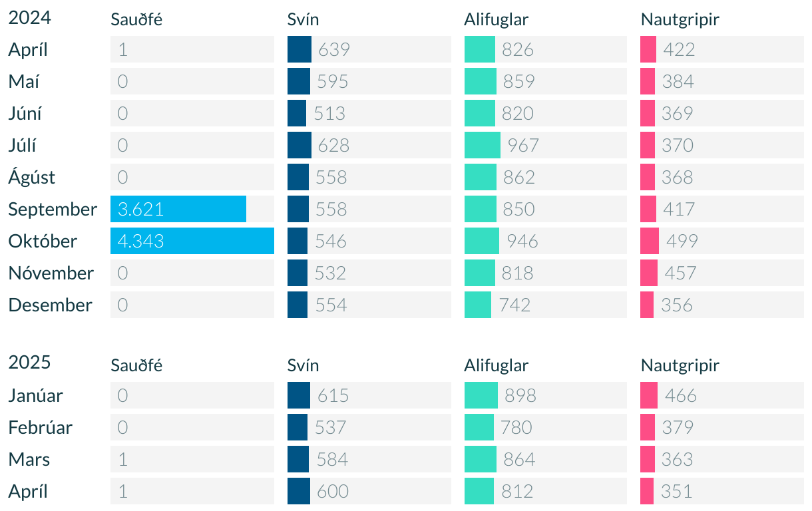Click the Nautgripir column header in the 2024 section

point(680,20)
